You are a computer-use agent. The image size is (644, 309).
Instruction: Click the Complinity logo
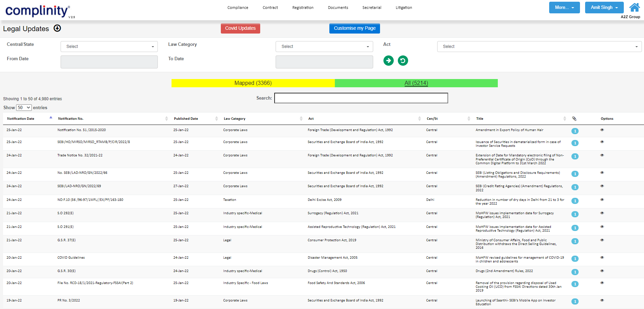pyautogui.click(x=36, y=10)
